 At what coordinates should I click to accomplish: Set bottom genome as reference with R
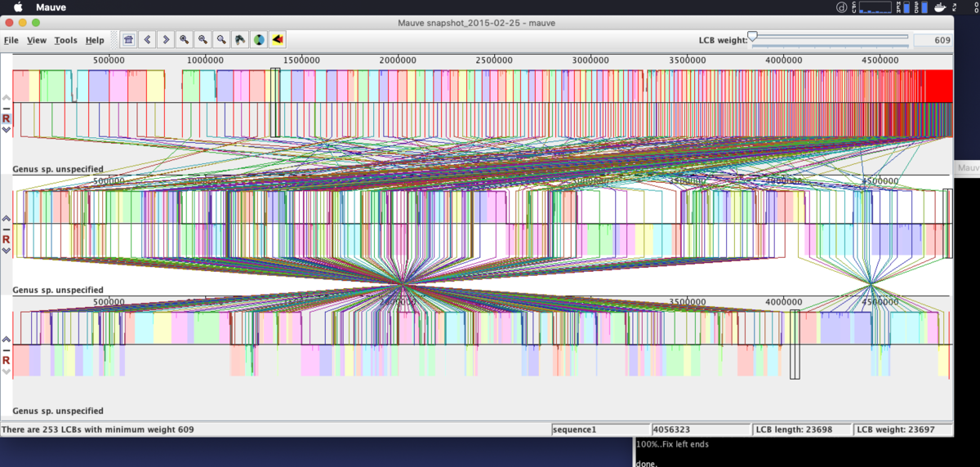point(7,360)
